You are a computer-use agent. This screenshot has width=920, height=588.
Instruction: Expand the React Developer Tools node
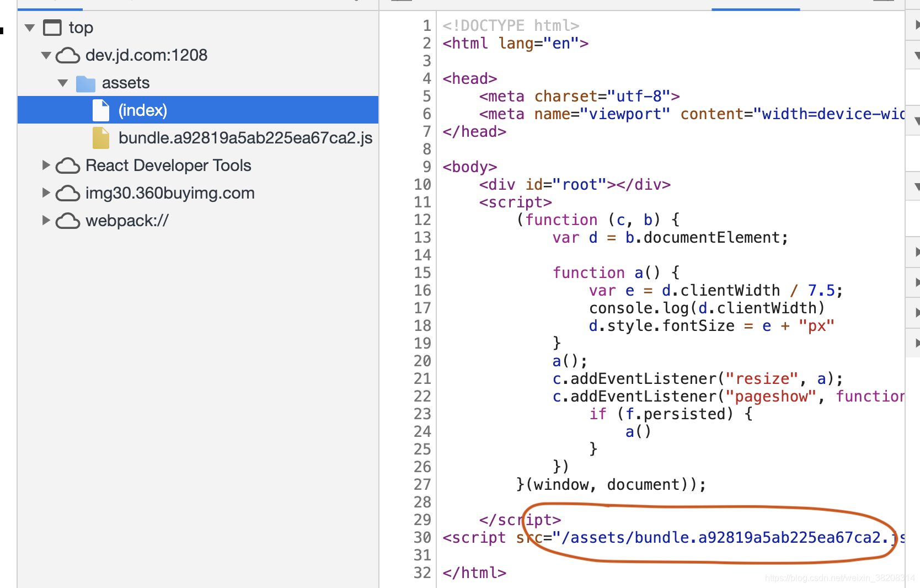coord(46,165)
